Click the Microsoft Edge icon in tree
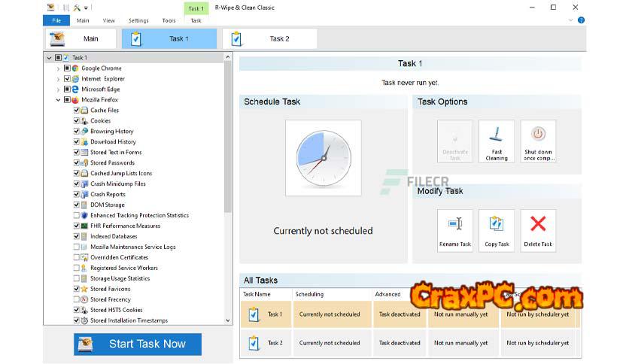This screenshot has height=364, width=629. tap(75, 89)
